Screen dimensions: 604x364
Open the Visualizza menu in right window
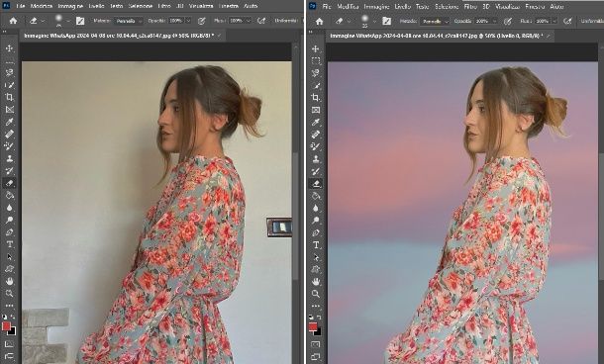pyautogui.click(x=508, y=7)
